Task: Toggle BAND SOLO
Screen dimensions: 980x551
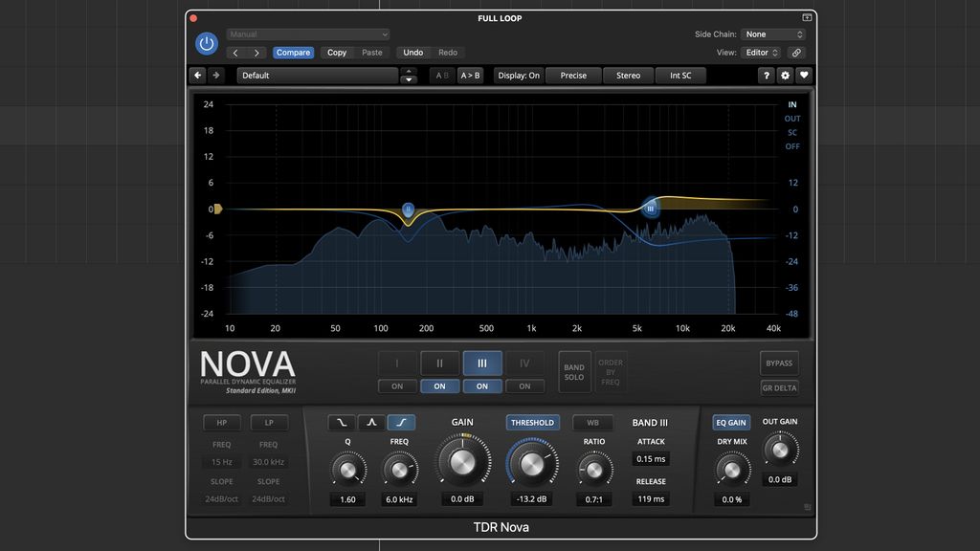Action: tap(574, 372)
